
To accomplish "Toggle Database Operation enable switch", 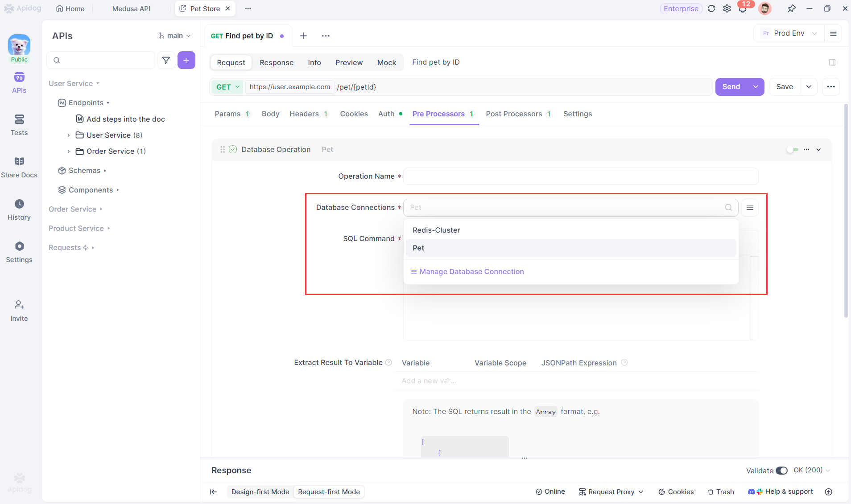I will 793,150.
